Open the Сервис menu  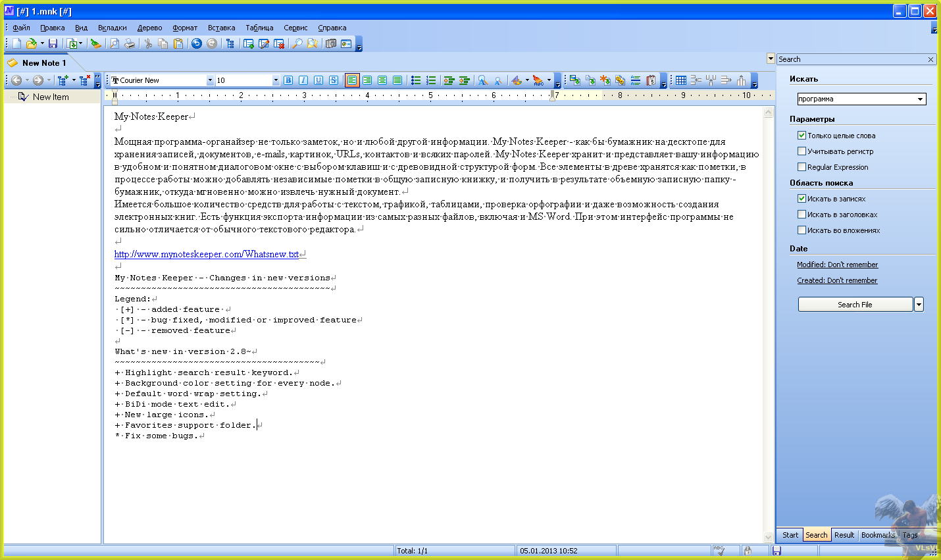point(295,28)
